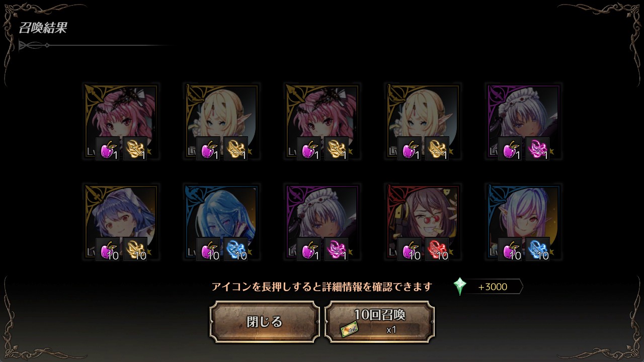The image size is (644, 362).
Task: Select the first blonde elf portrait in top row
Action: (221, 121)
